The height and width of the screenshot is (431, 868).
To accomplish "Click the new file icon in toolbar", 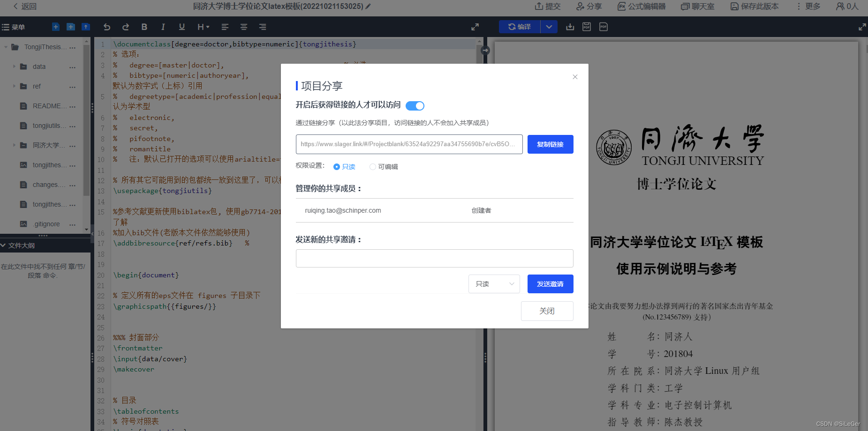I will click(x=56, y=27).
